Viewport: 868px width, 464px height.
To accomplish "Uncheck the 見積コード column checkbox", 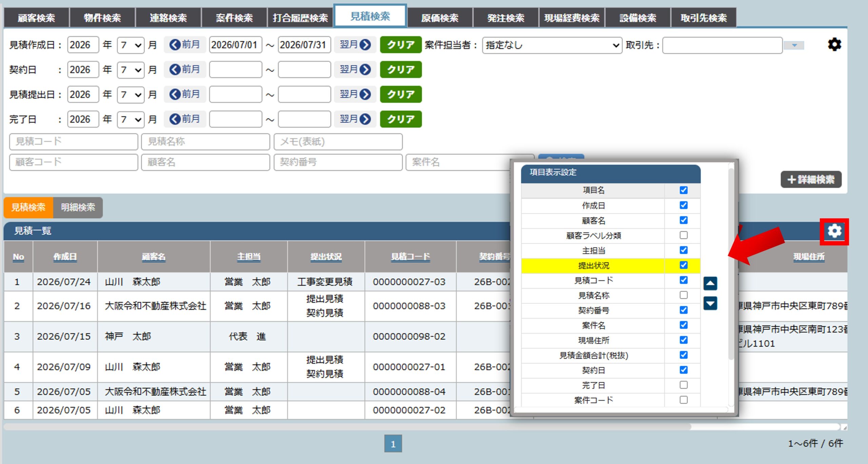I will pos(684,280).
